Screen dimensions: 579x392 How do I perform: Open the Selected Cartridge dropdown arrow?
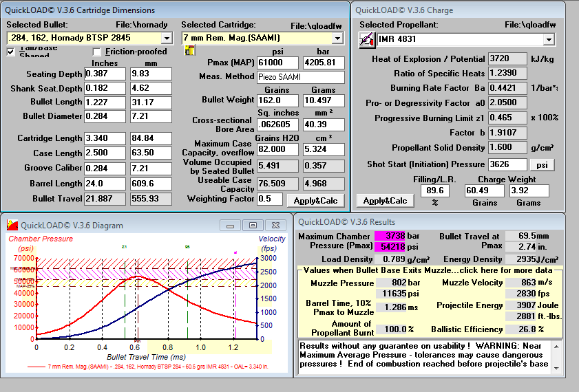[337, 38]
